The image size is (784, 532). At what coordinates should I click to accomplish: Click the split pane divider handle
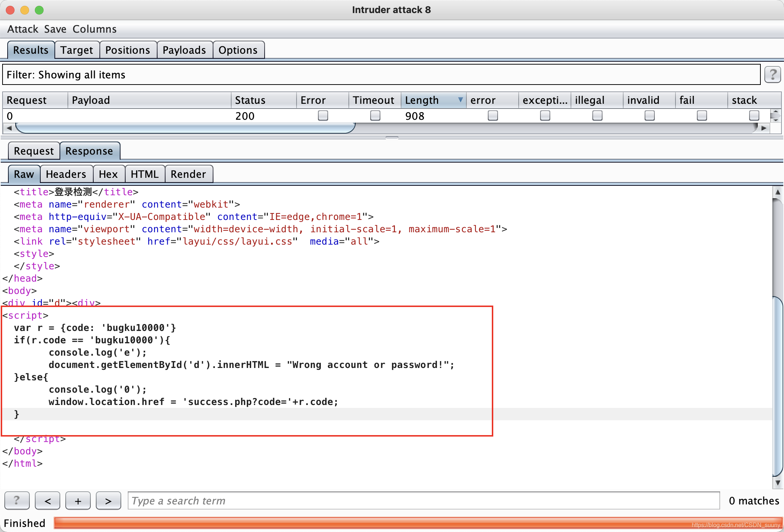pyautogui.click(x=392, y=138)
